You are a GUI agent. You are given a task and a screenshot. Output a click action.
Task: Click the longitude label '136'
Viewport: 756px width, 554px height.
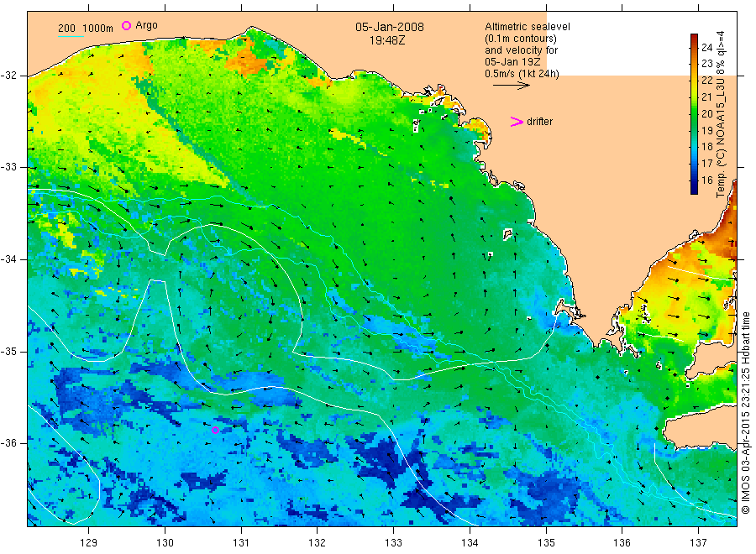tap(622, 543)
